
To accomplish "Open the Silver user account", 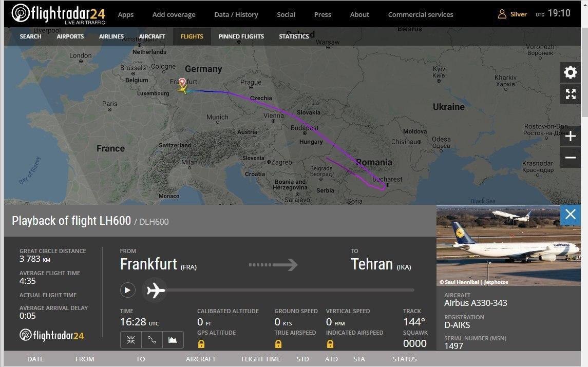I will (x=512, y=14).
